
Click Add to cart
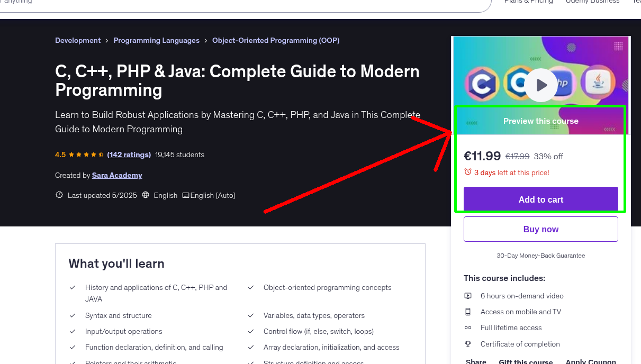click(540, 199)
